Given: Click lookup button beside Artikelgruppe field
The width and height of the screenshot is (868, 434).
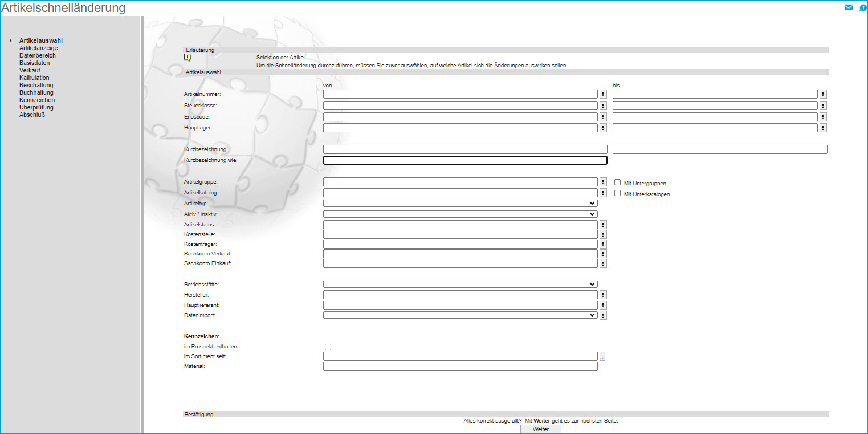Looking at the screenshot, I should coord(603,182).
